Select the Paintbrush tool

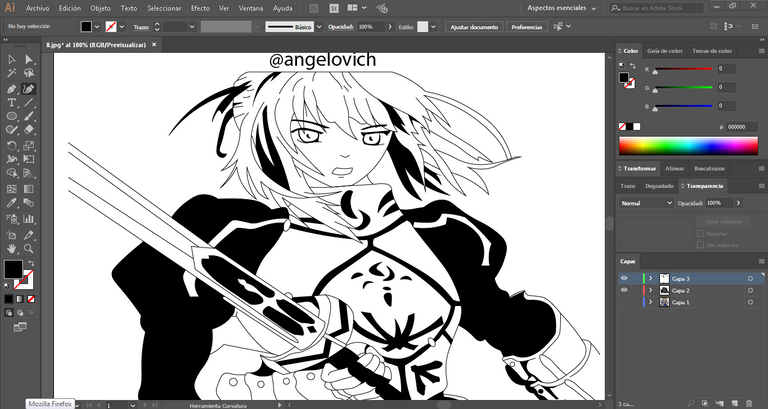pos(29,117)
